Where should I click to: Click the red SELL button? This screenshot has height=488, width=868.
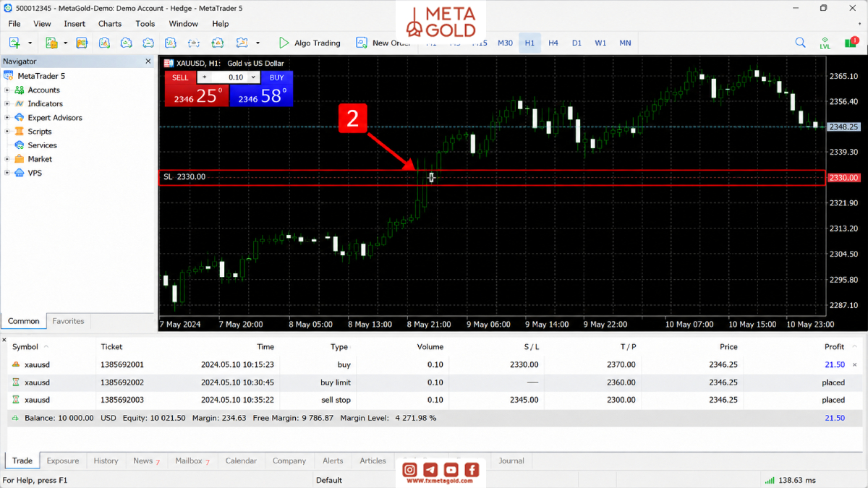click(180, 77)
